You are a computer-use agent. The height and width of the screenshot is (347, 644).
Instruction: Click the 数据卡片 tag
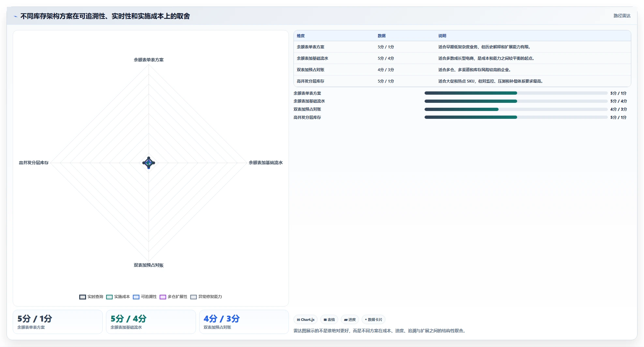tap(373, 320)
